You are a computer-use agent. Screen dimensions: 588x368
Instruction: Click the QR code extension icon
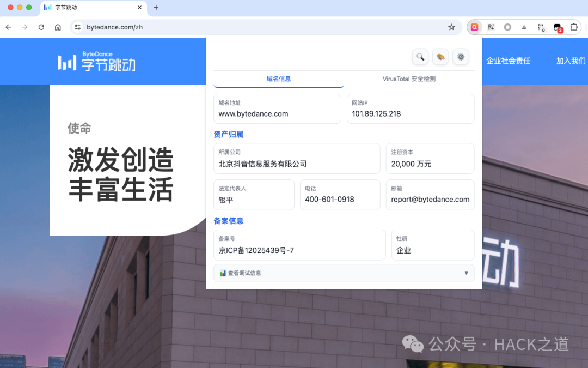pos(490,27)
